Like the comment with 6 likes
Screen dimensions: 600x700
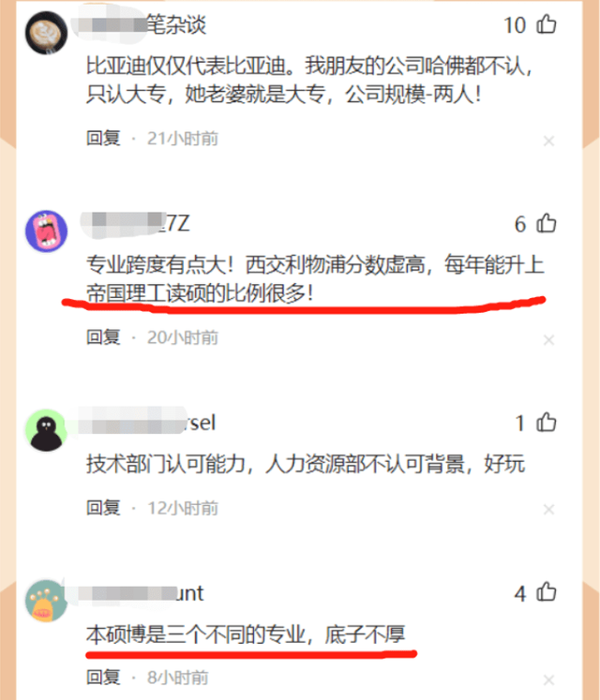tap(546, 223)
